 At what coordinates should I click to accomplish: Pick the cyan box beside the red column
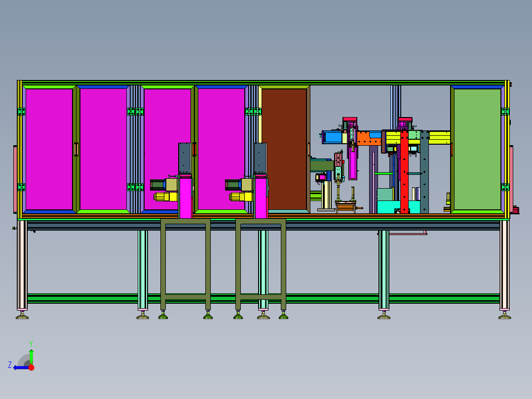click(x=389, y=207)
